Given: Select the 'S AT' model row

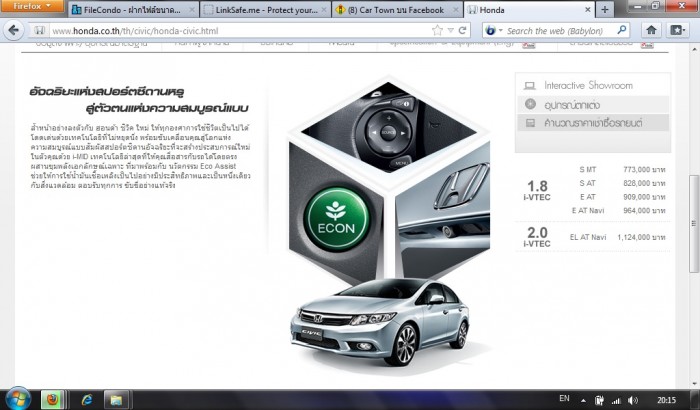Looking at the screenshot, I should (622, 183).
